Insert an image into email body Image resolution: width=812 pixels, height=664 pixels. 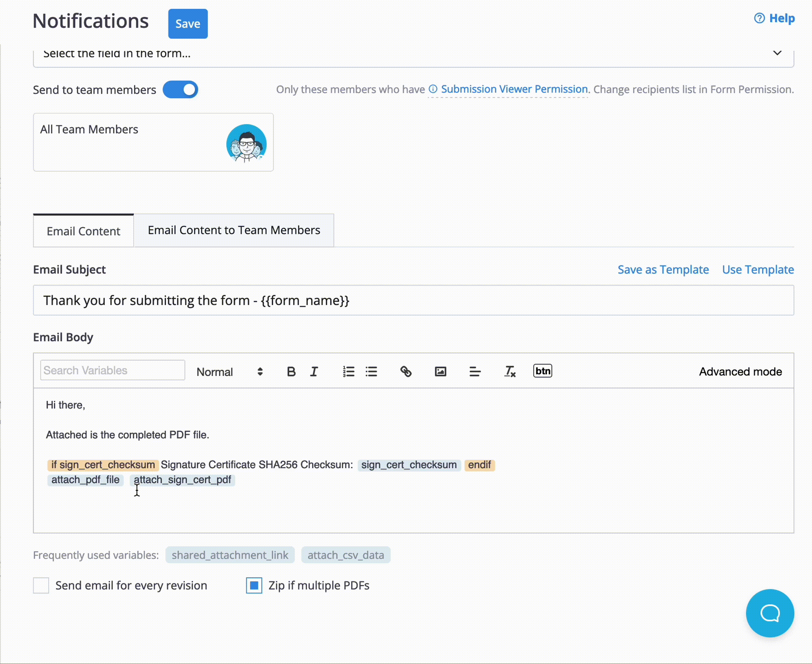pos(440,371)
